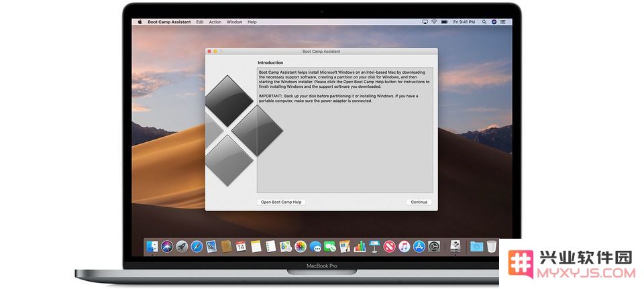Open iTunes music note icon in Dock
This screenshot has width=644, height=289.
point(404,246)
